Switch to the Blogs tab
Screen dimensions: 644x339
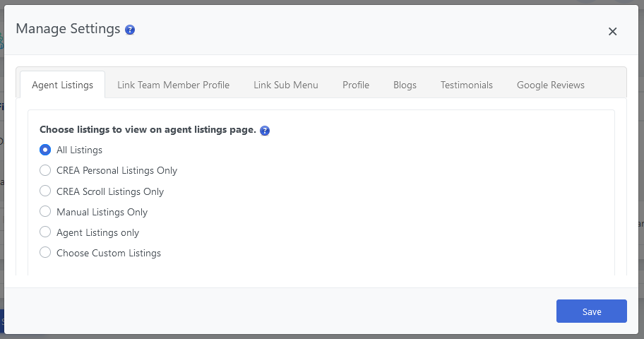click(x=405, y=85)
